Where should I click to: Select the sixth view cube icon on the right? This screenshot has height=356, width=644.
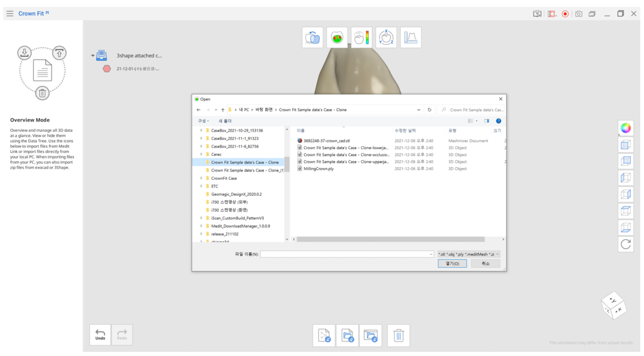(x=626, y=227)
